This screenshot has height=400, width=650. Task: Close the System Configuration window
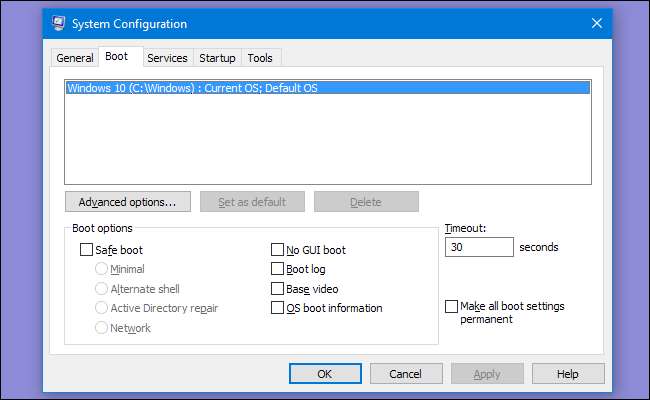click(x=596, y=23)
